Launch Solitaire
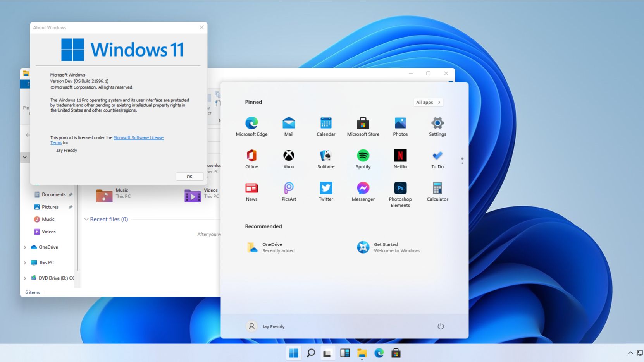This screenshot has height=362, width=644. 326,159
